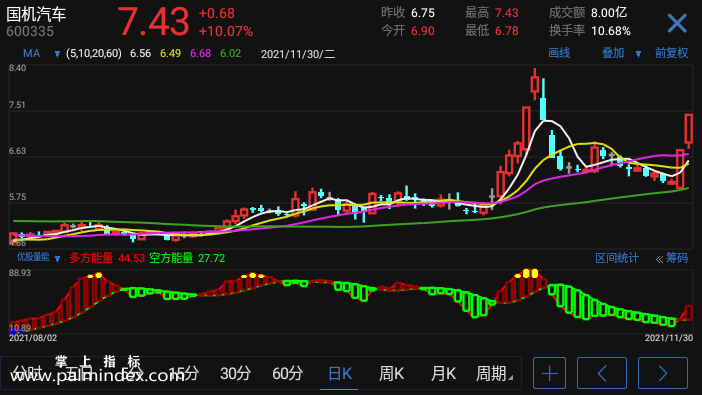Switch to the 30分 tab
This screenshot has height=395, width=702.
(235, 373)
